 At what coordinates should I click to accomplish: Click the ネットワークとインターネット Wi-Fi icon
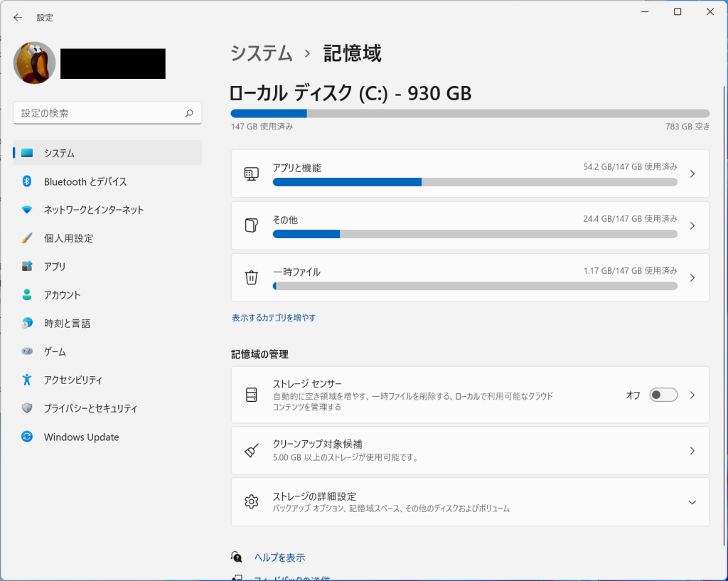pos(27,210)
